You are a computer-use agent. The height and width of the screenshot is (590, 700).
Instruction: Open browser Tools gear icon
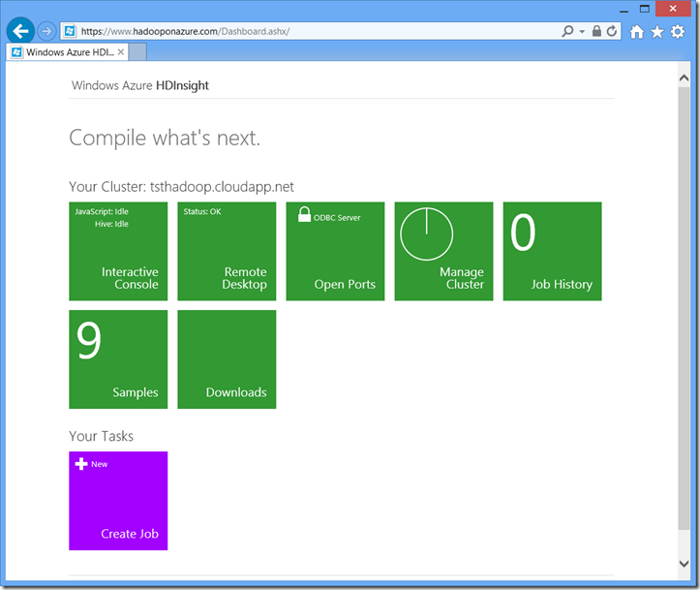[678, 32]
